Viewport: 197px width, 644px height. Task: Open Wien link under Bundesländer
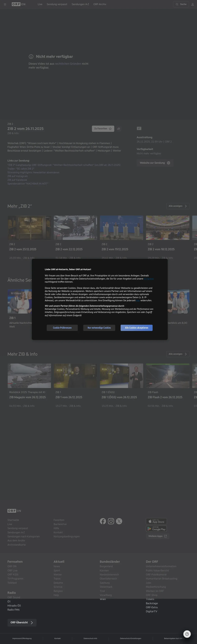103,599
